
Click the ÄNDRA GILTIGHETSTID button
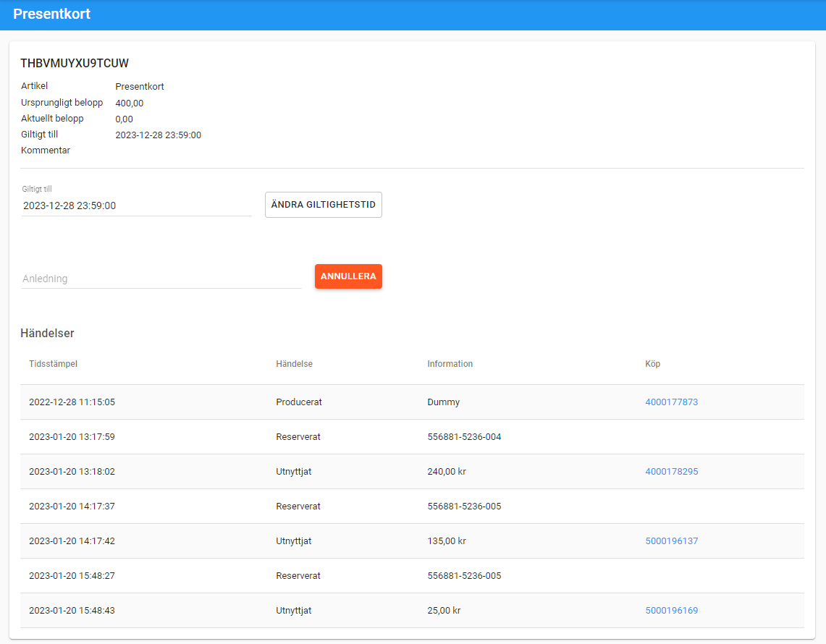pyautogui.click(x=323, y=205)
